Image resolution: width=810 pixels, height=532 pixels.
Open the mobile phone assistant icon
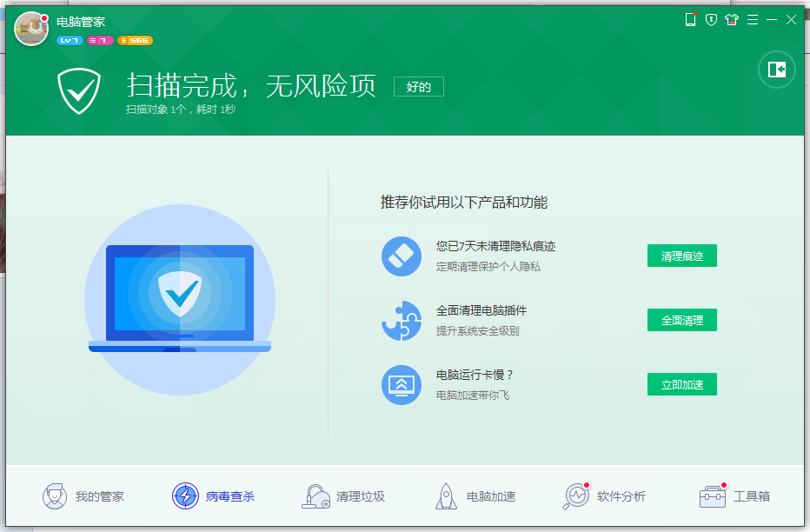(x=690, y=20)
